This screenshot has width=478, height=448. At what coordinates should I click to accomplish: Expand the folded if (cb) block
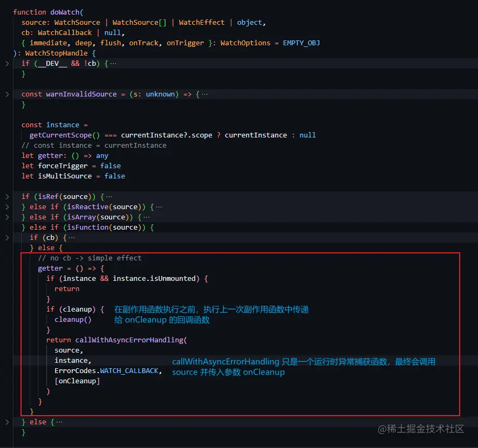(7, 238)
